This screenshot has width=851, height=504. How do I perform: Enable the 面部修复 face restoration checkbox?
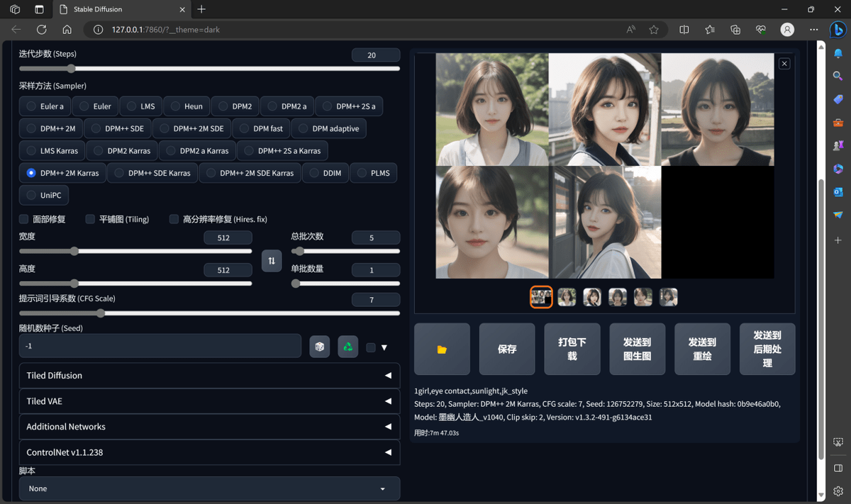click(23, 219)
